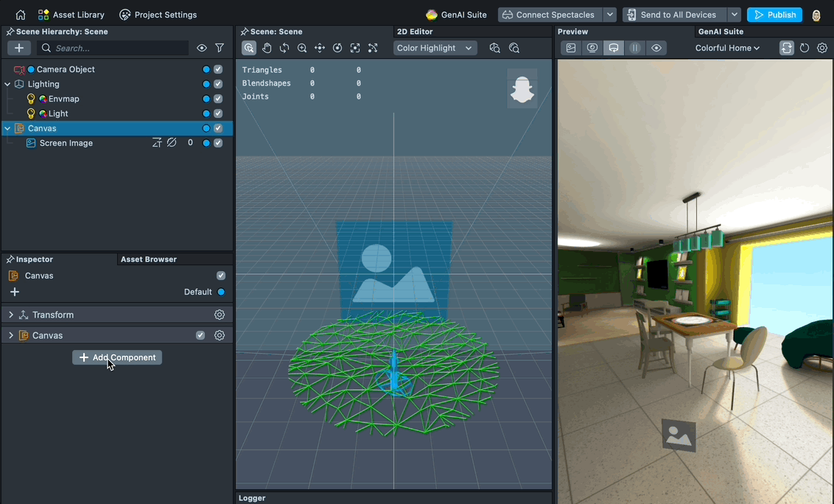Switch to the Asset Browser tab
834x504 pixels.
tap(148, 259)
